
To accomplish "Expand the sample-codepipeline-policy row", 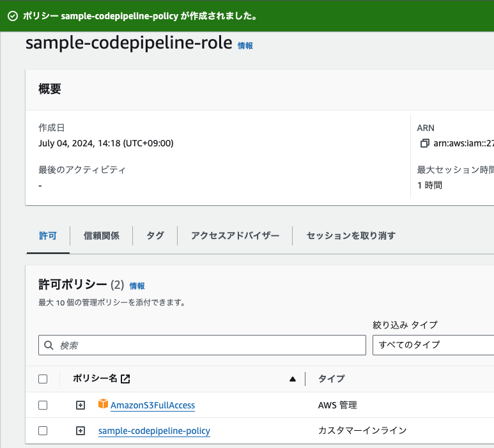I will point(81,431).
